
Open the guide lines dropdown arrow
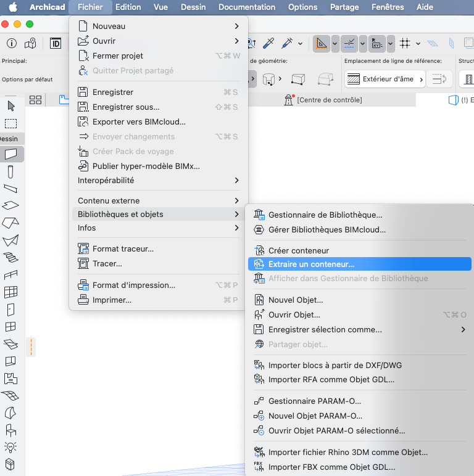[x=335, y=44]
